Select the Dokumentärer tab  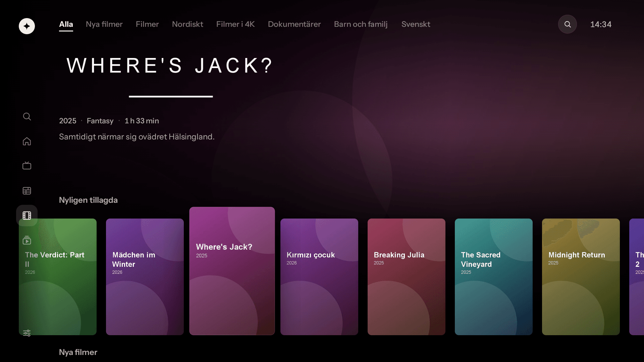[x=294, y=24]
